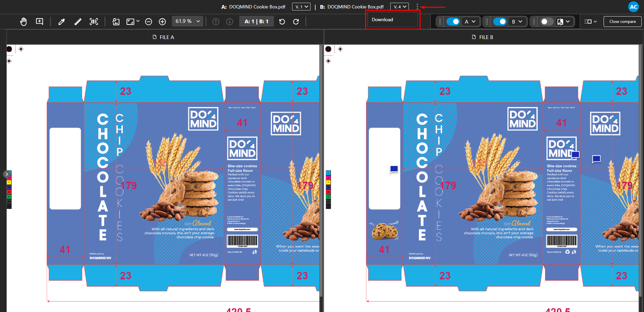Click the yellow swatch in File B color bar

[328, 182]
